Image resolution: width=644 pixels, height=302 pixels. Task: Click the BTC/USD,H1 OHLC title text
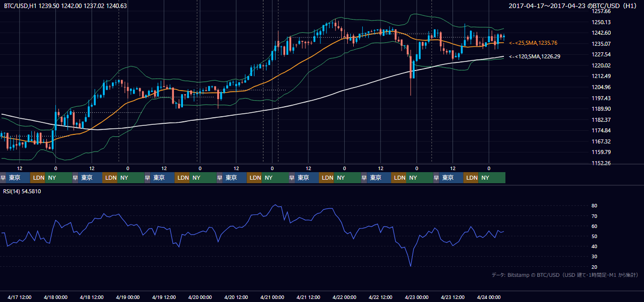click(x=66, y=6)
